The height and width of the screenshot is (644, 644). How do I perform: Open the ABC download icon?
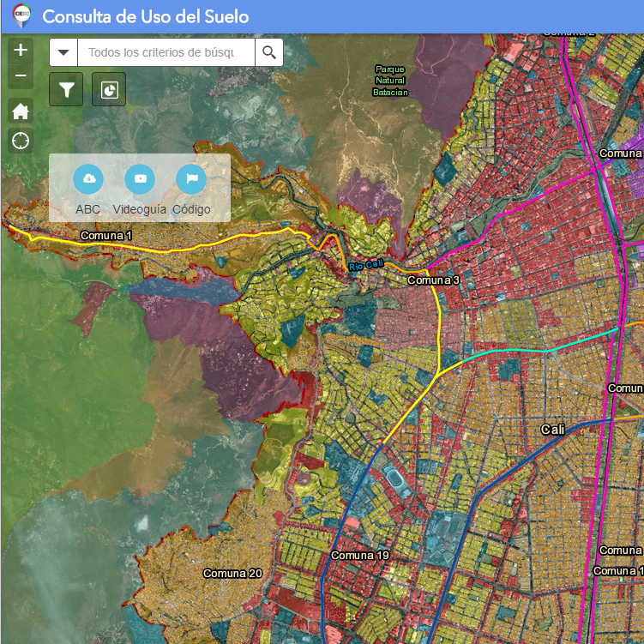(87, 178)
